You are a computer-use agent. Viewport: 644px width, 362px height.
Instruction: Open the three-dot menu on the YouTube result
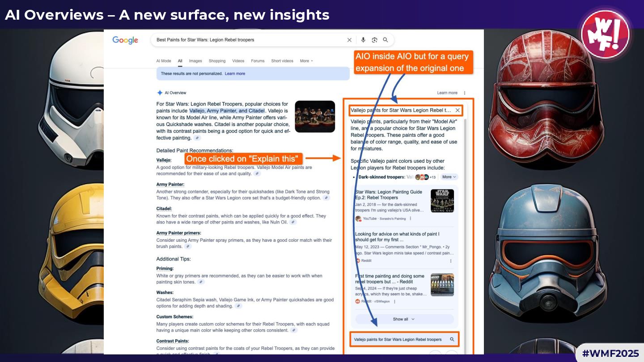pos(411,219)
